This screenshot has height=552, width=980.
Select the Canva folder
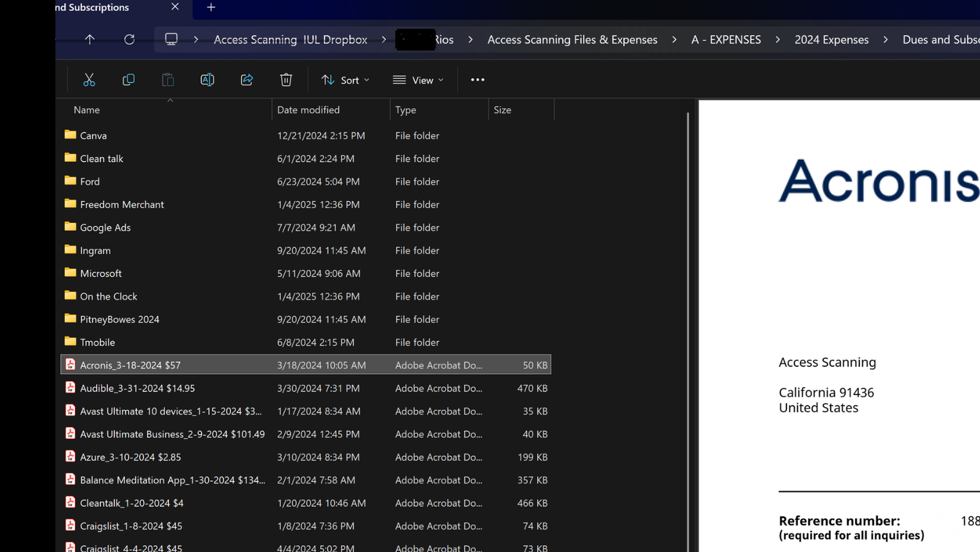coord(306,135)
